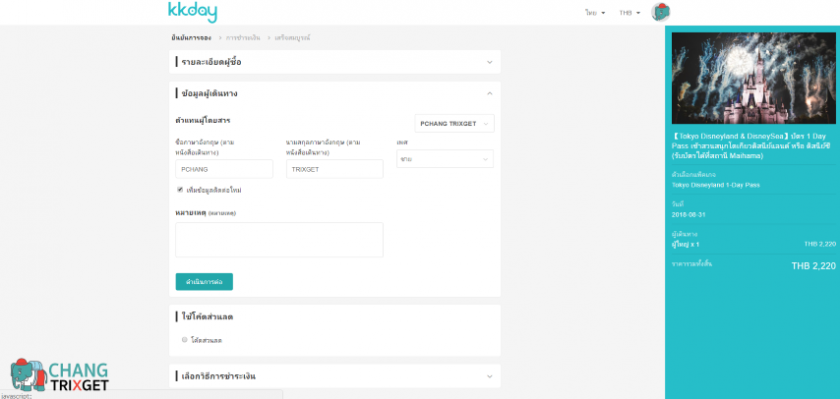840x399 pixels.
Task: Toggle the add new contact info checkbox
Action: (180, 190)
